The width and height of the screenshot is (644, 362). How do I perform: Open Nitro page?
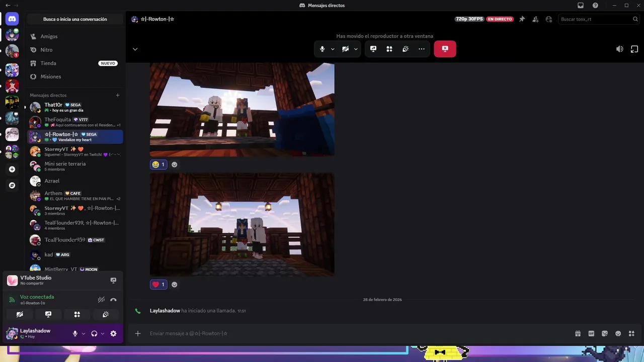[75, 50]
